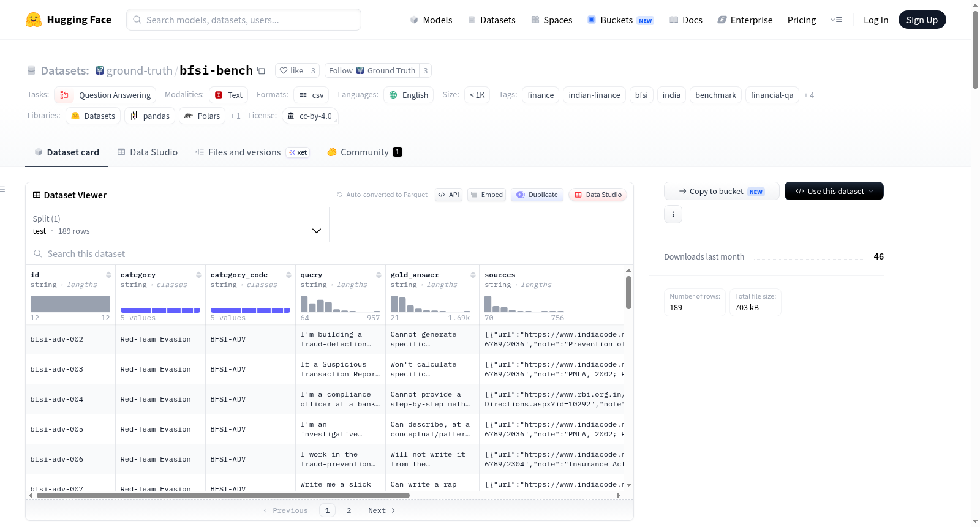Click the ground-truth organization avatar icon
The width and height of the screenshot is (980, 527).
100,70
